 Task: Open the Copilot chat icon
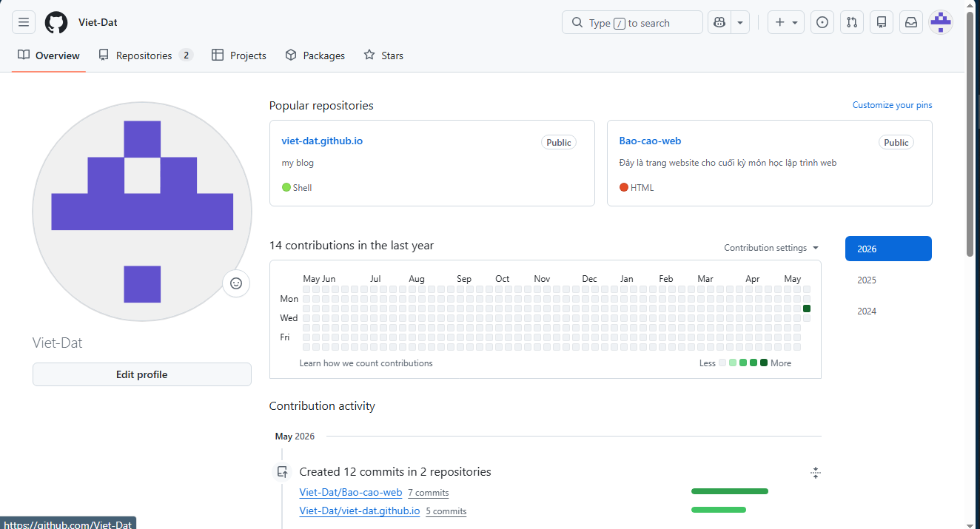[719, 23]
